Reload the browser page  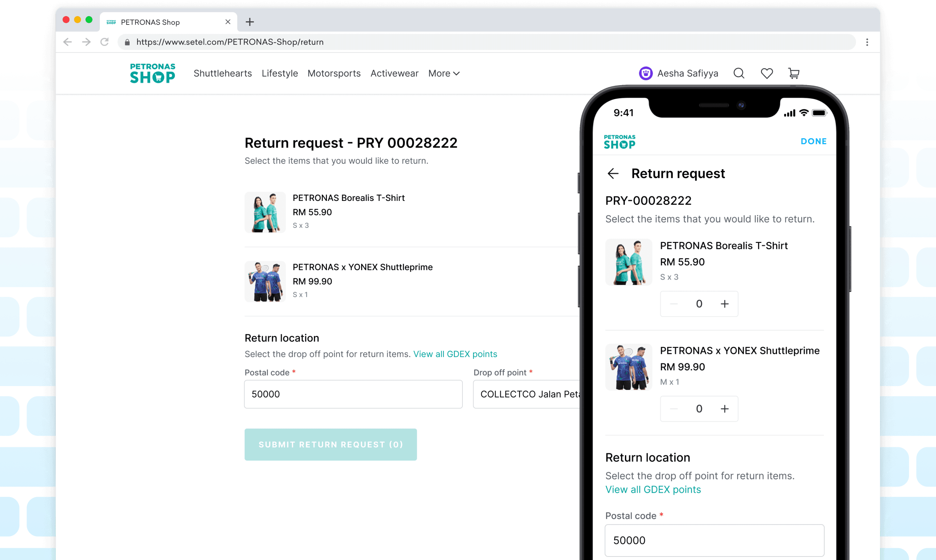pyautogui.click(x=105, y=42)
